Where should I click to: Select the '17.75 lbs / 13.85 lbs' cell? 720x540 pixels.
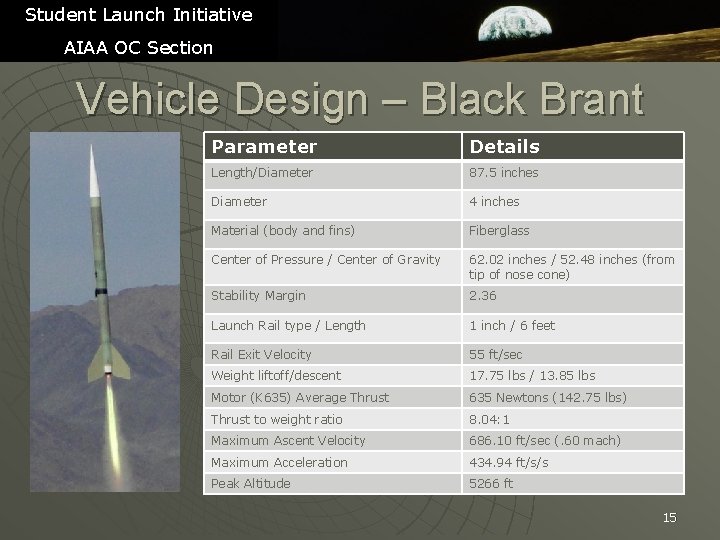pyautogui.click(x=573, y=376)
